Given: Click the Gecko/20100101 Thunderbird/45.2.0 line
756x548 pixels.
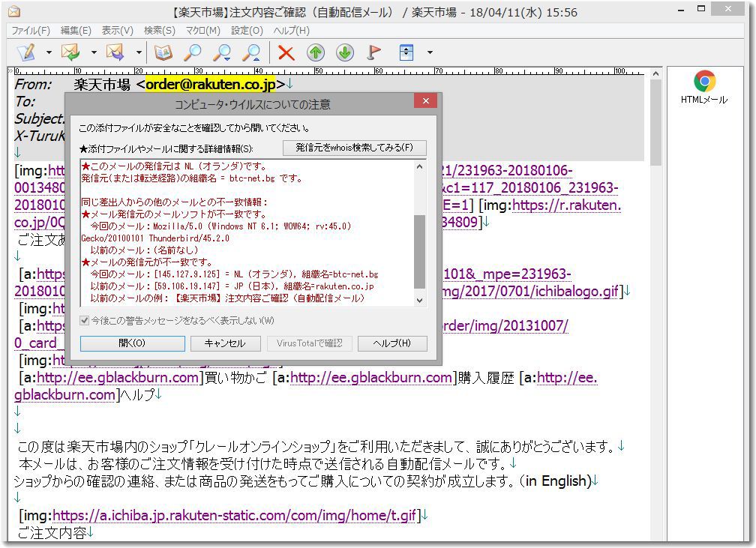Looking at the screenshot, I should tap(155, 238).
